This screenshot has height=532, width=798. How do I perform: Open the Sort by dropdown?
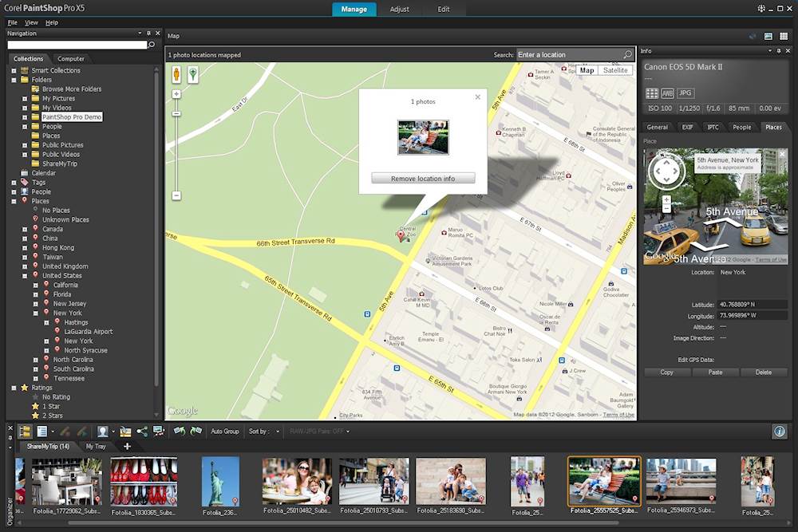point(263,432)
